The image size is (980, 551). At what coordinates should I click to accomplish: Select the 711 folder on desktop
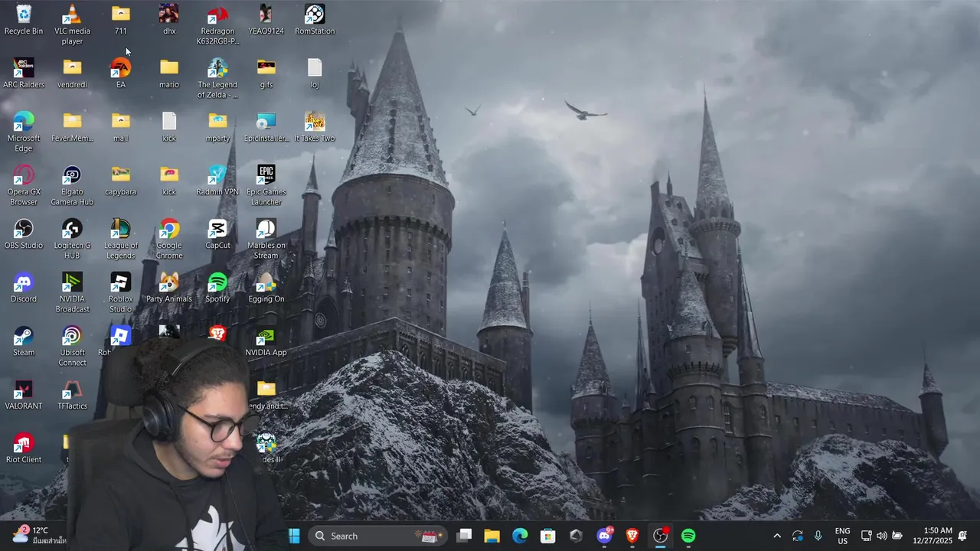[121, 20]
